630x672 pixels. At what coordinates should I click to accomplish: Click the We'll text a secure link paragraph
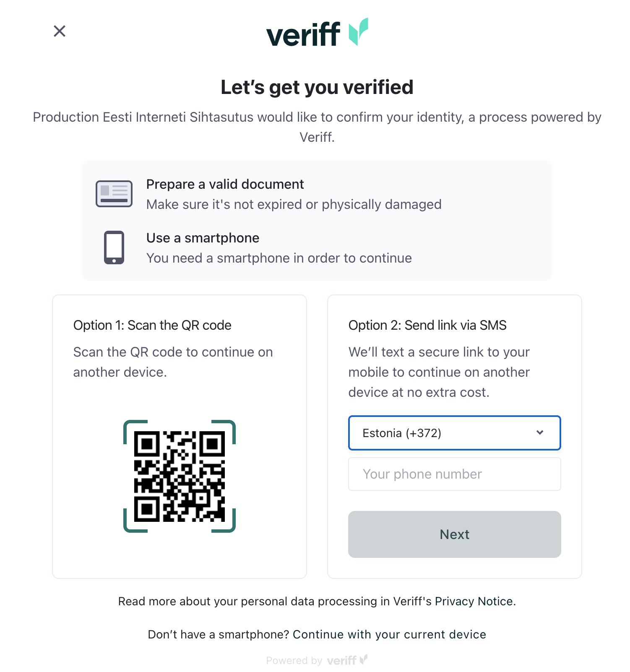439,372
